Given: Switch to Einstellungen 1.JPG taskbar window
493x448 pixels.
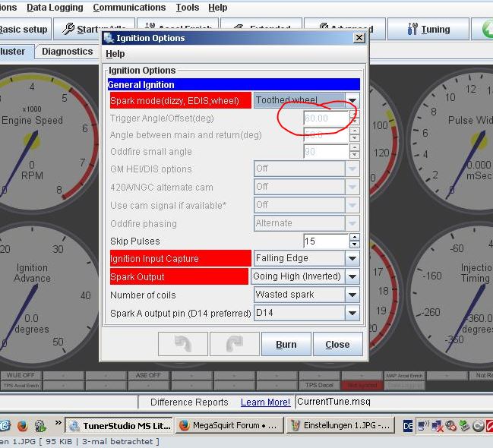Looking at the screenshot, I should (x=340, y=426).
